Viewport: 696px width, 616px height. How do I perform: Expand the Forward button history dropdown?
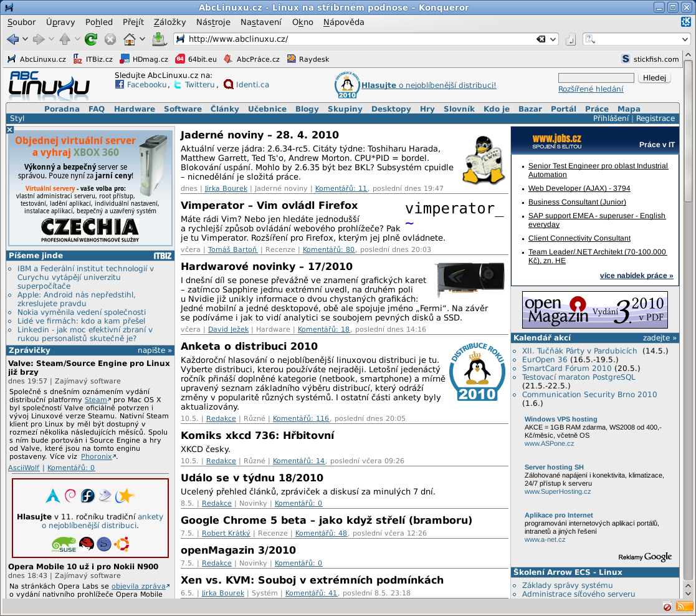pos(52,39)
